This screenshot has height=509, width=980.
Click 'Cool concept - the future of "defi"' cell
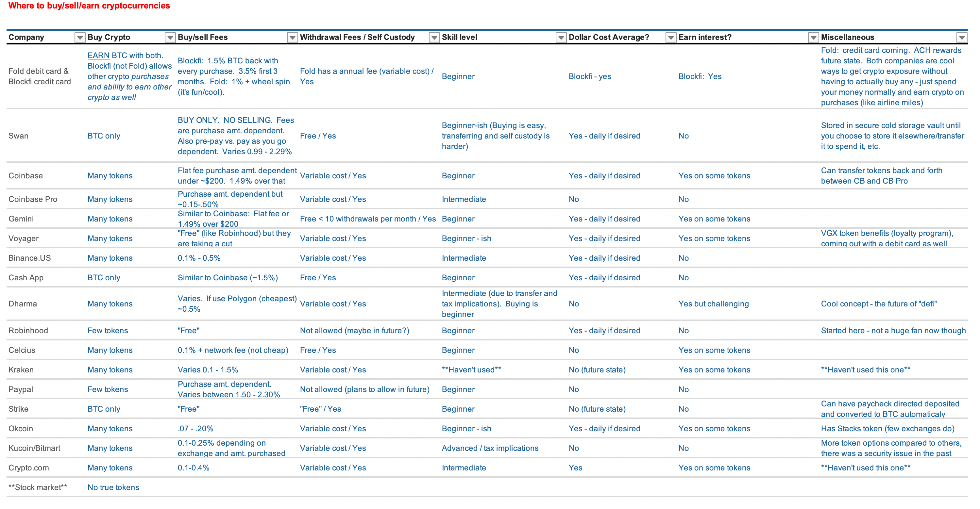tap(879, 304)
